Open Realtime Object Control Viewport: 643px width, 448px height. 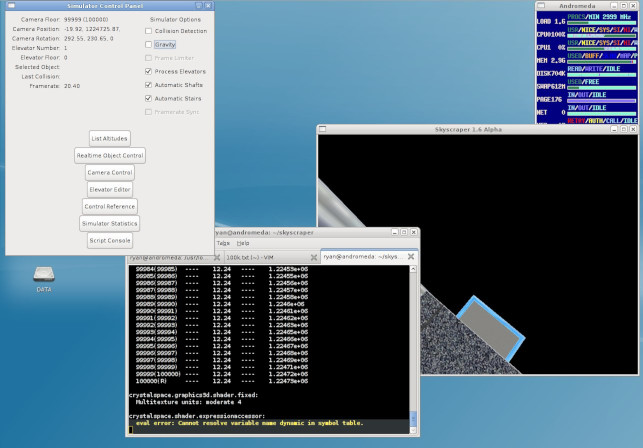(x=110, y=155)
